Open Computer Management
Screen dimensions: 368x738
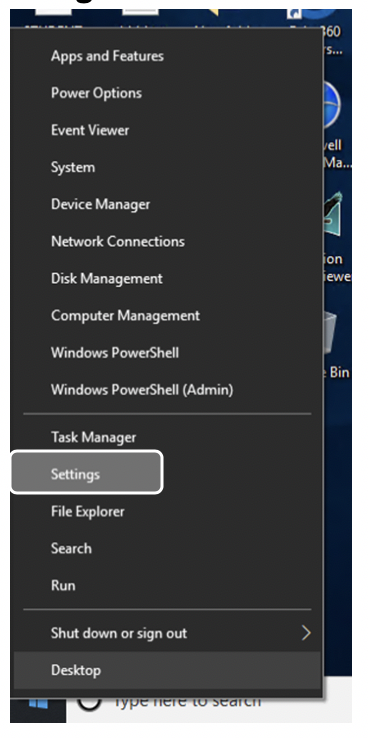[167, 315]
